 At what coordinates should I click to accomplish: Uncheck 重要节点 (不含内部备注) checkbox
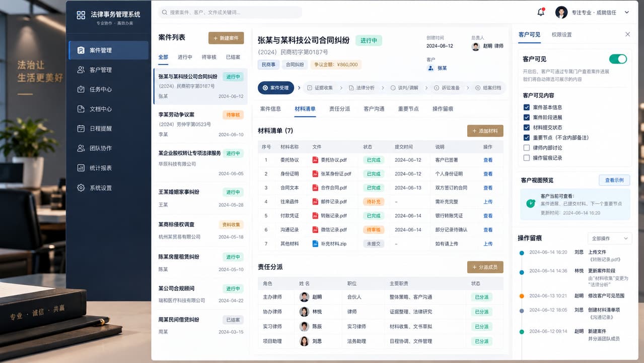pyautogui.click(x=527, y=138)
